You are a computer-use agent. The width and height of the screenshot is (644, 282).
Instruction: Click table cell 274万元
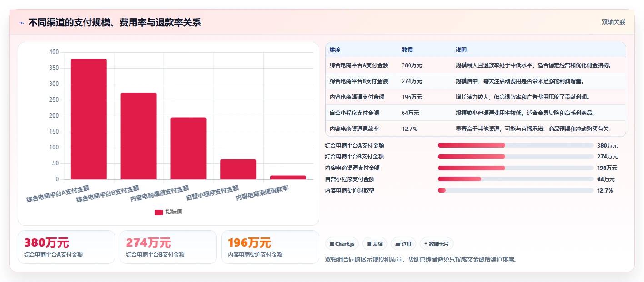(x=412, y=81)
